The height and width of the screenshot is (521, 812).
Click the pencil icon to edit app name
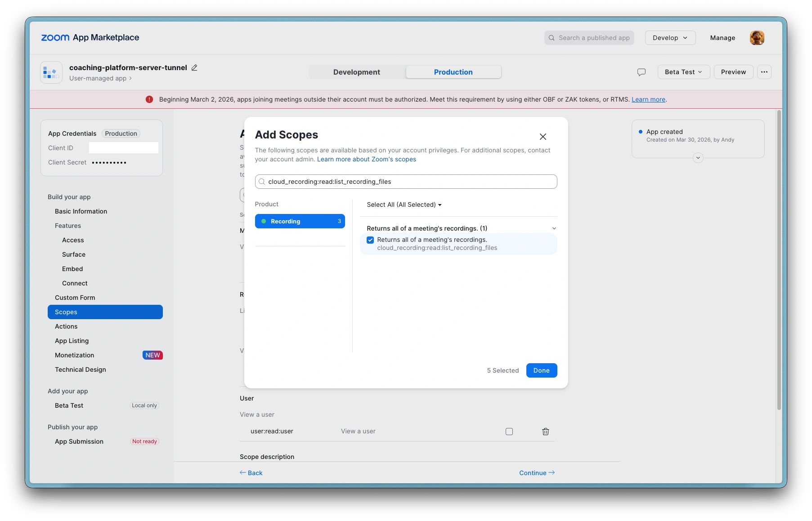click(194, 67)
